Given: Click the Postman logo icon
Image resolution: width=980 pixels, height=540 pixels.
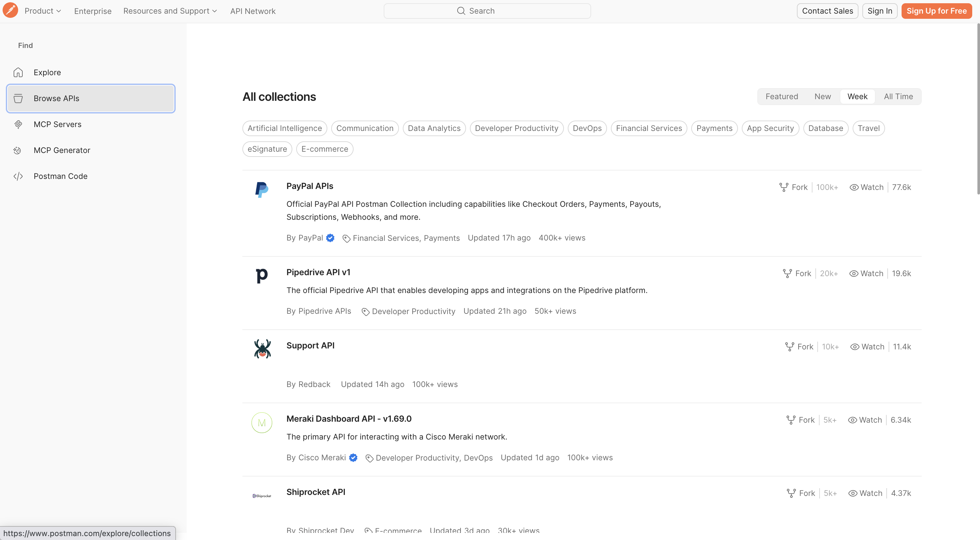Looking at the screenshot, I should click(x=10, y=11).
